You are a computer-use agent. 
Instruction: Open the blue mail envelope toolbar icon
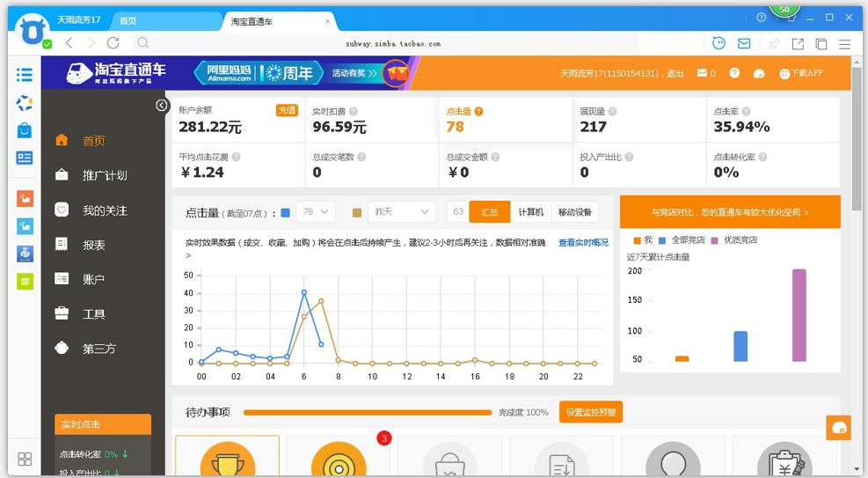[x=744, y=43]
